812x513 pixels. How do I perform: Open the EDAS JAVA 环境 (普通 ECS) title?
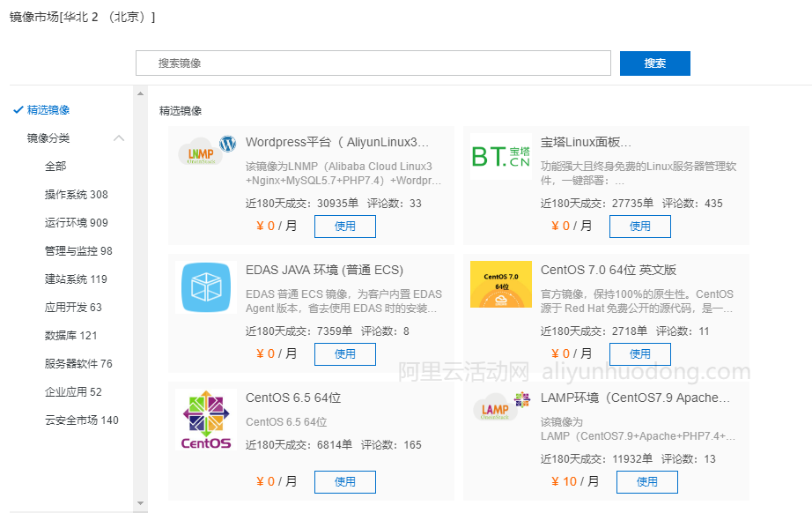(324, 270)
